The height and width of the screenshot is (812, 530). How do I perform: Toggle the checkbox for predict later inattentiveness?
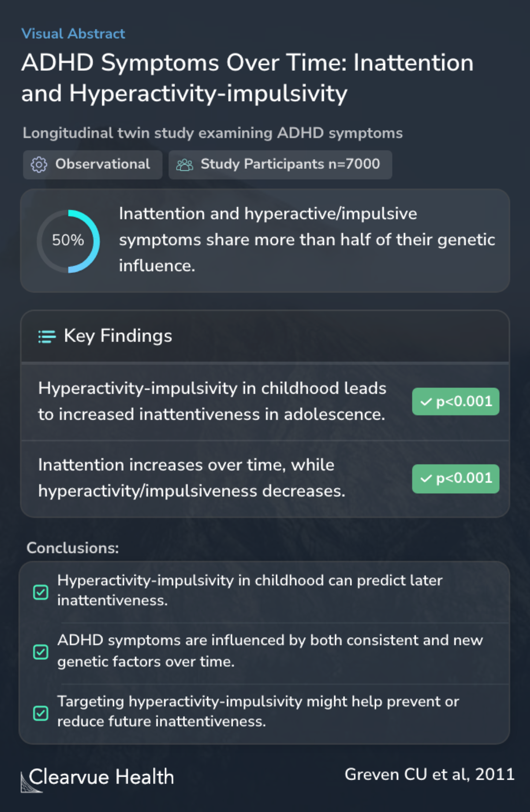click(x=41, y=592)
